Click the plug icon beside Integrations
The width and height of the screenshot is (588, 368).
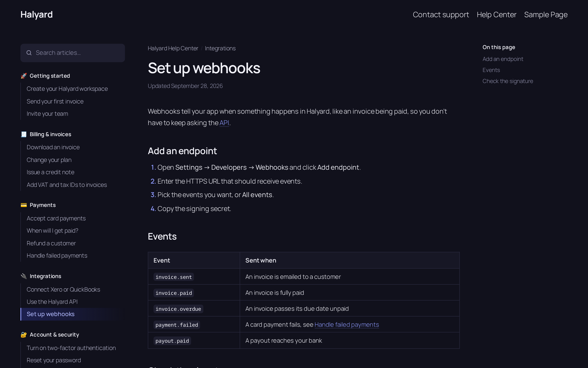(23, 276)
